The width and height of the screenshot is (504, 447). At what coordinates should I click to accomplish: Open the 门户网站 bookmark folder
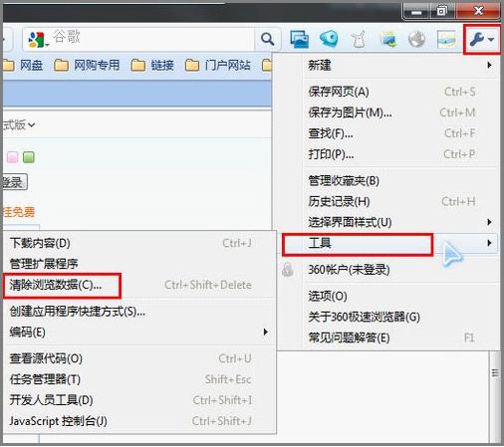pyautogui.click(x=218, y=65)
